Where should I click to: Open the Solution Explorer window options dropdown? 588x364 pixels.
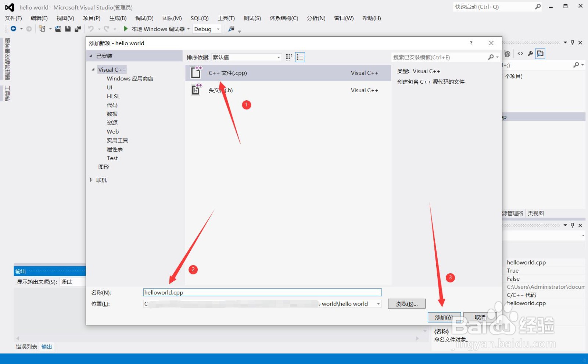(565, 43)
